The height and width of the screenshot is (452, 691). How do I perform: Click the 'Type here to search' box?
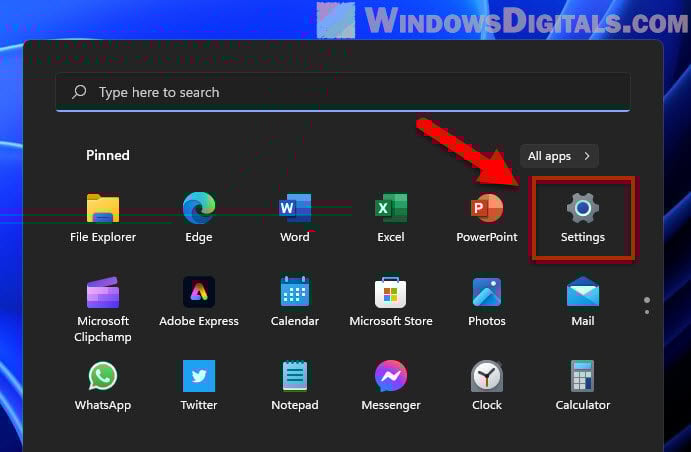[x=343, y=92]
